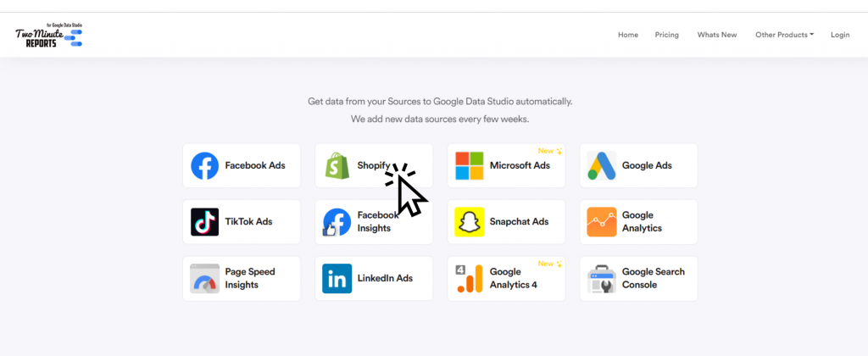This screenshot has height=356, width=868.
Task: Click the Microsoft Ads four-color logo
Action: tap(470, 165)
